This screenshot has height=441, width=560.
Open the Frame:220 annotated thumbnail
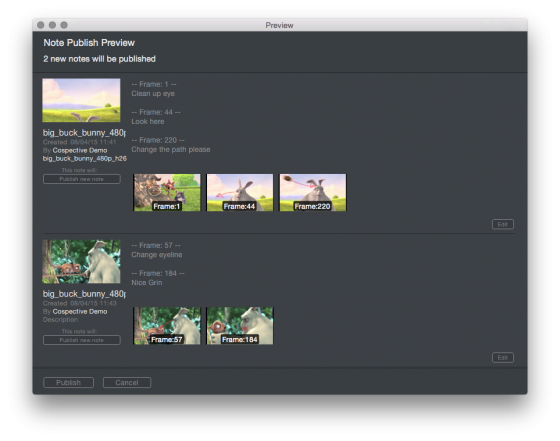(x=312, y=192)
